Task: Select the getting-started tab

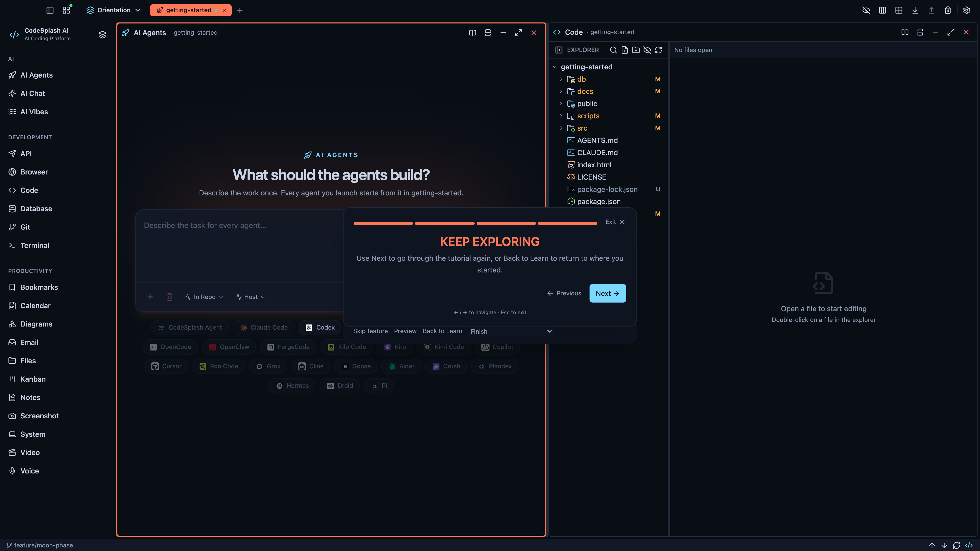Action: (x=188, y=10)
